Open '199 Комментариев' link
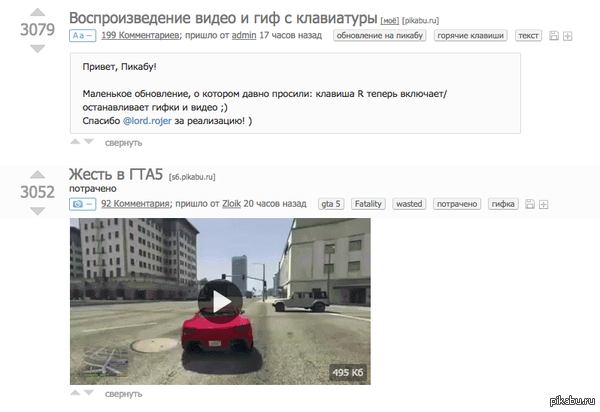Viewport: 600px width, 412px height. point(140,35)
